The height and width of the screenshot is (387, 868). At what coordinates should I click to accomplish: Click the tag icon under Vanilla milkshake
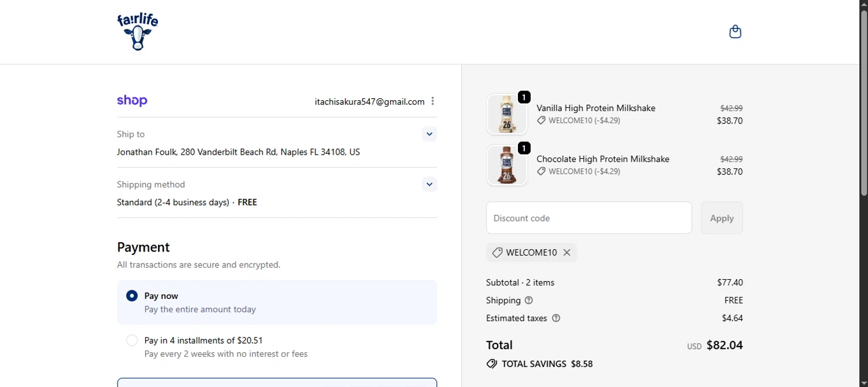[541, 121]
